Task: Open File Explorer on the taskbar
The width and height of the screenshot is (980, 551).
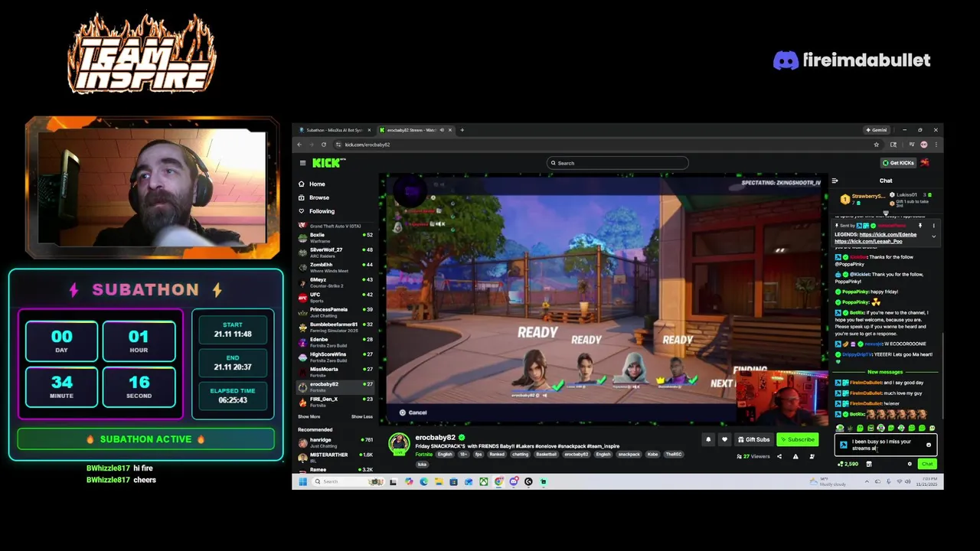Action: [x=438, y=481]
